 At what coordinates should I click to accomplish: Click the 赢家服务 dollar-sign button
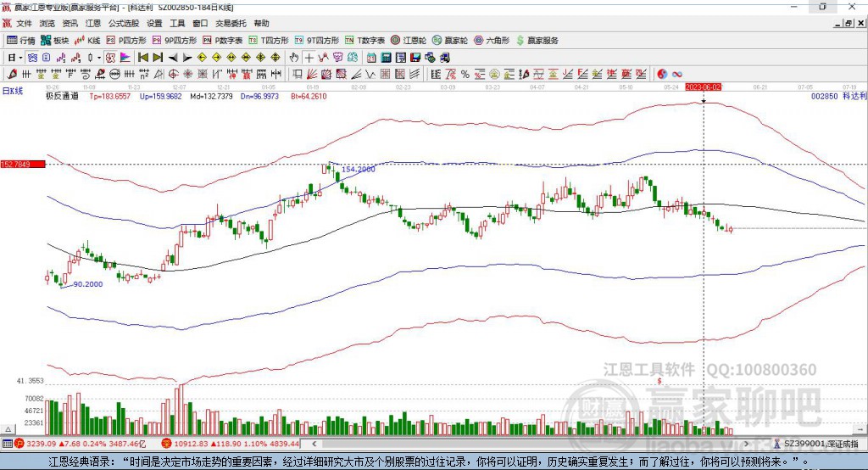pos(537,41)
